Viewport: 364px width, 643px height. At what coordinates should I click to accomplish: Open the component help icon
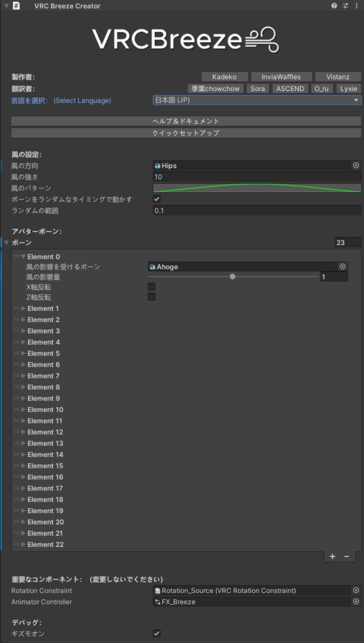tap(334, 6)
